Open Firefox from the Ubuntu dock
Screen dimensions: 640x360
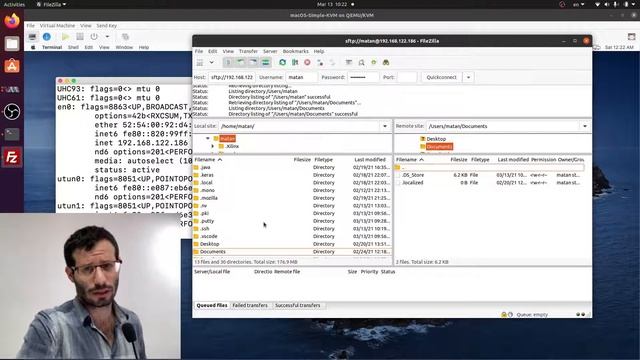coord(12,21)
